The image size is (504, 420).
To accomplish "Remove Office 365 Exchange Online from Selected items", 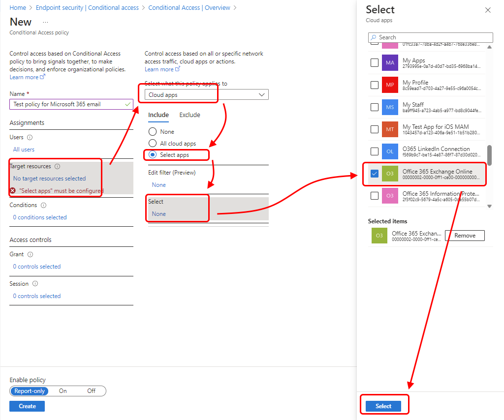I will pos(464,236).
